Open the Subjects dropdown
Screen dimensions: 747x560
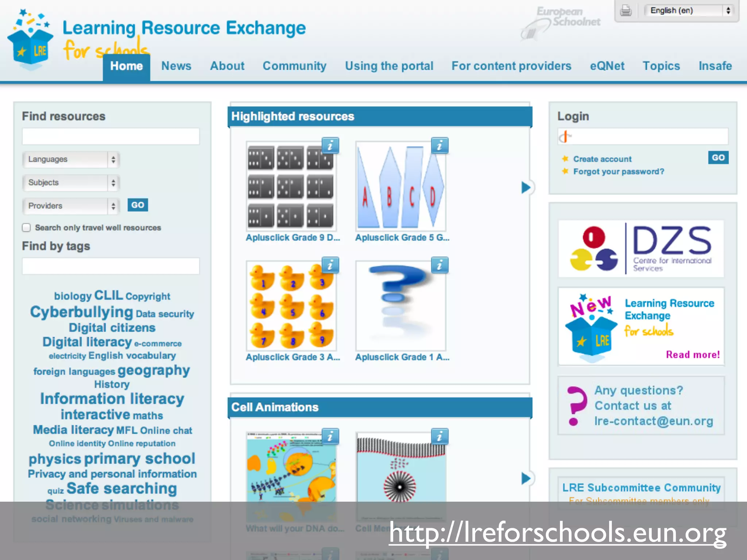tap(71, 183)
